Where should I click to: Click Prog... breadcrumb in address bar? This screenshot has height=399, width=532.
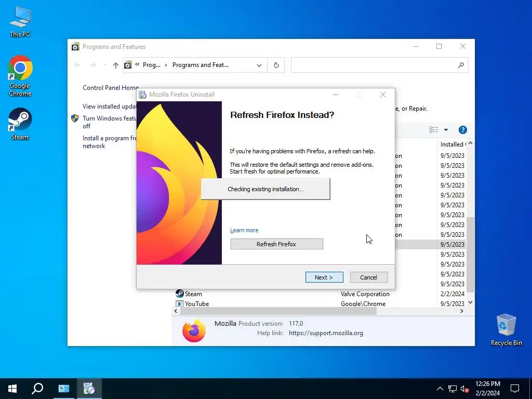coord(152,65)
